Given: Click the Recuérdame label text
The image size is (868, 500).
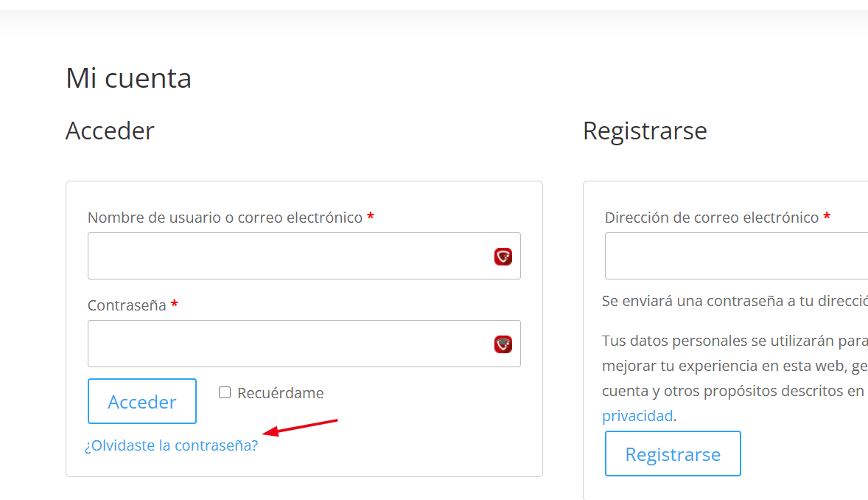Looking at the screenshot, I should [x=280, y=393].
